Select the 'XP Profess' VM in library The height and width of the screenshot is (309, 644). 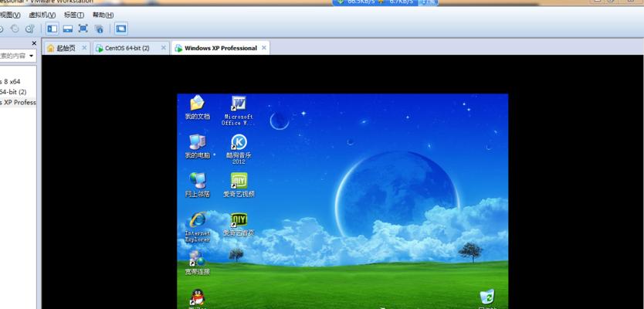(18, 102)
